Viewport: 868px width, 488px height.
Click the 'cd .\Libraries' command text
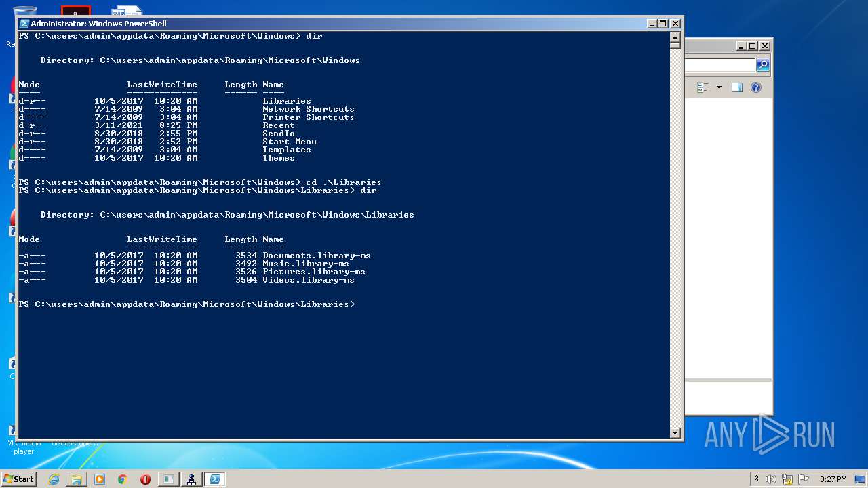344,182
